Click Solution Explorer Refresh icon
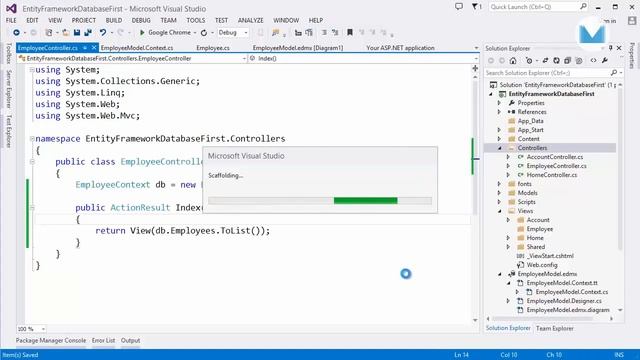 coord(556,60)
